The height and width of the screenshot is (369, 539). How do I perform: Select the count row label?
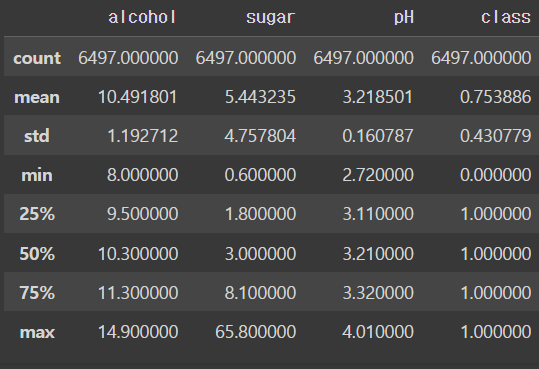[x=37, y=58]
